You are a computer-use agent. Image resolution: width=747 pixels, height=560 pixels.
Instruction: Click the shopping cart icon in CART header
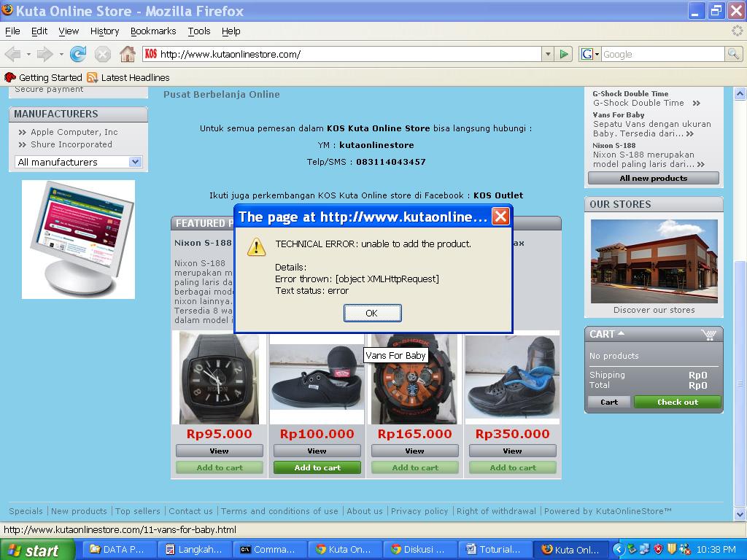point(709,334)
